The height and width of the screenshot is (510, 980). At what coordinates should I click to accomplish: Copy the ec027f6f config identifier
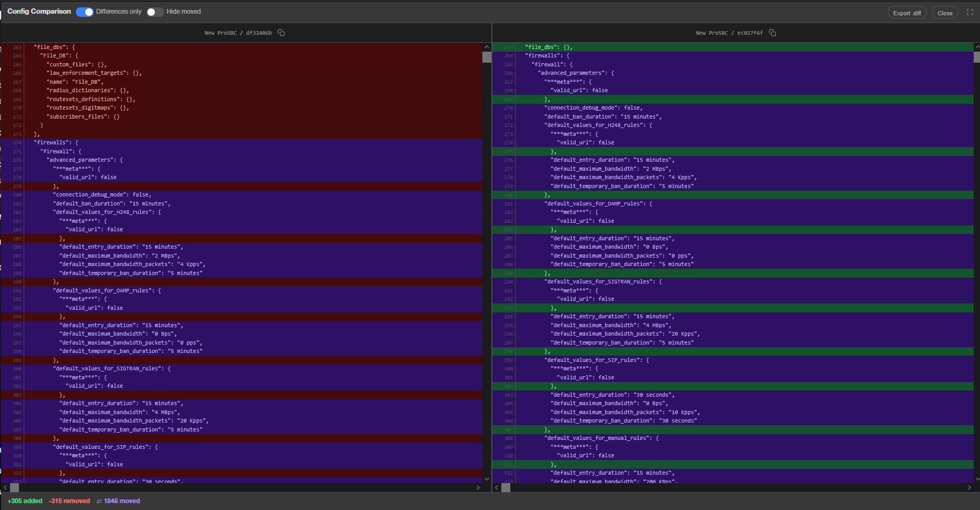pyautogui.click(x=773, y=33)
